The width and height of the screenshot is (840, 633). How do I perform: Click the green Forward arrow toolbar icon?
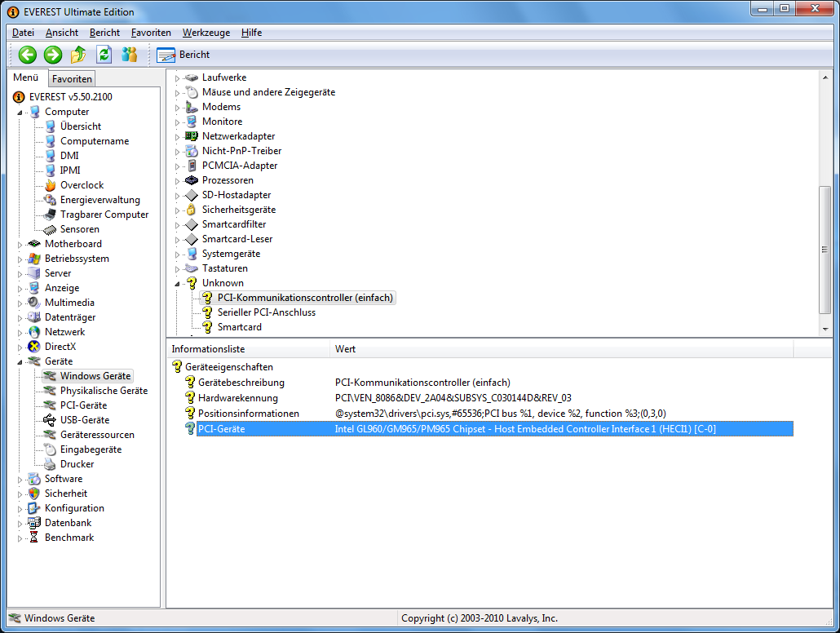coord(52,55)
